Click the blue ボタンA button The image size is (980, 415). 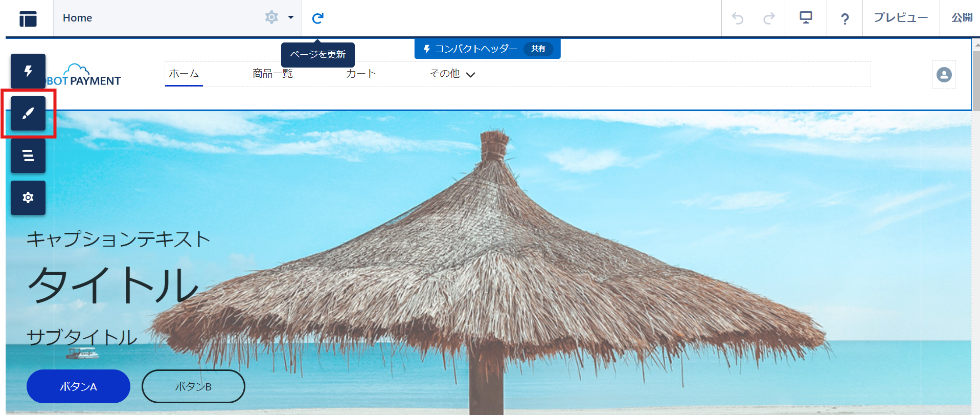click(78, 386)
